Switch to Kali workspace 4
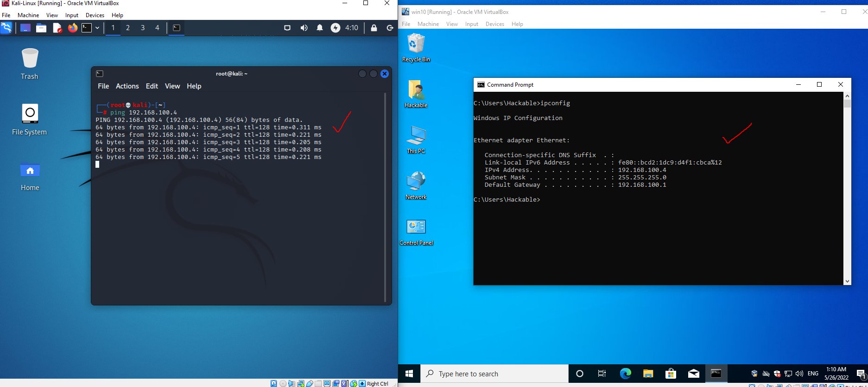This screenshot has width=868, height=387. [157, 28]
